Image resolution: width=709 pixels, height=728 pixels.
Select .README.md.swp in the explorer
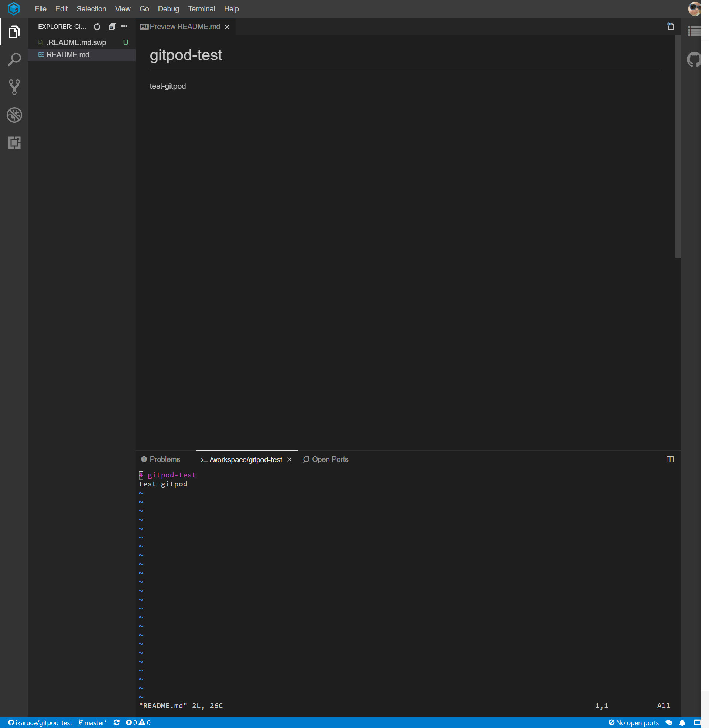tap(76, 42)
